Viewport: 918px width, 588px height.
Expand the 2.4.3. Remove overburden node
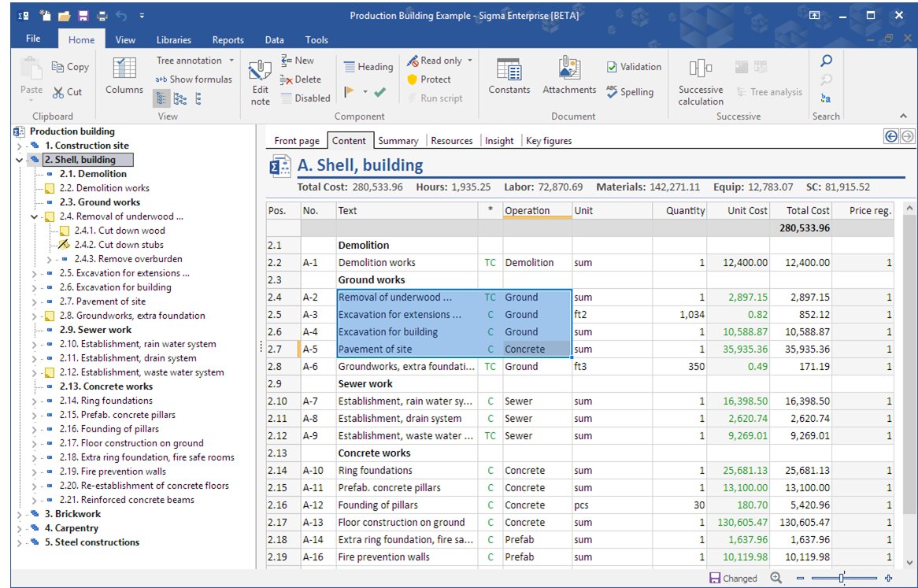coord(50,259)
